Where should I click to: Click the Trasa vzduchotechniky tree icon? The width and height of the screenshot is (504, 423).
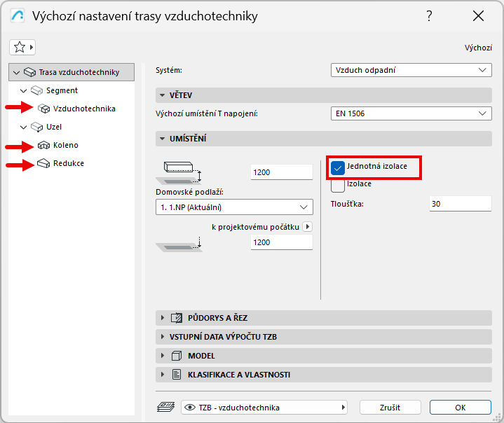(30, 72)
